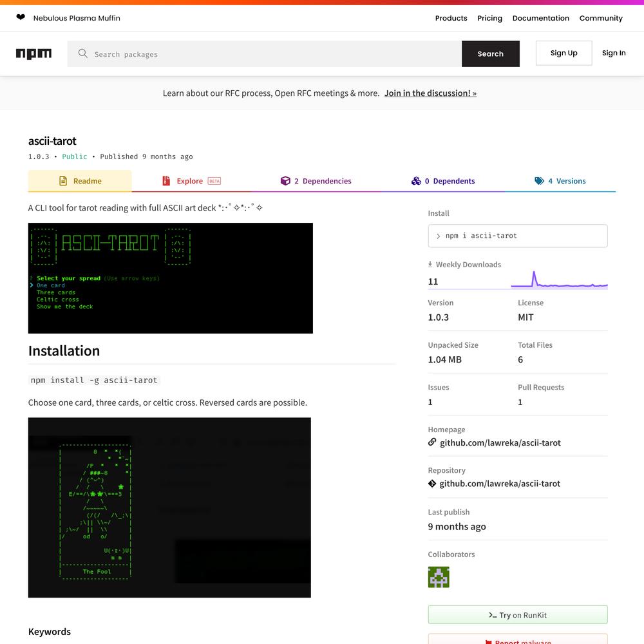Click the ASCII-TAROT terminal screenshot

coord(171,278)
